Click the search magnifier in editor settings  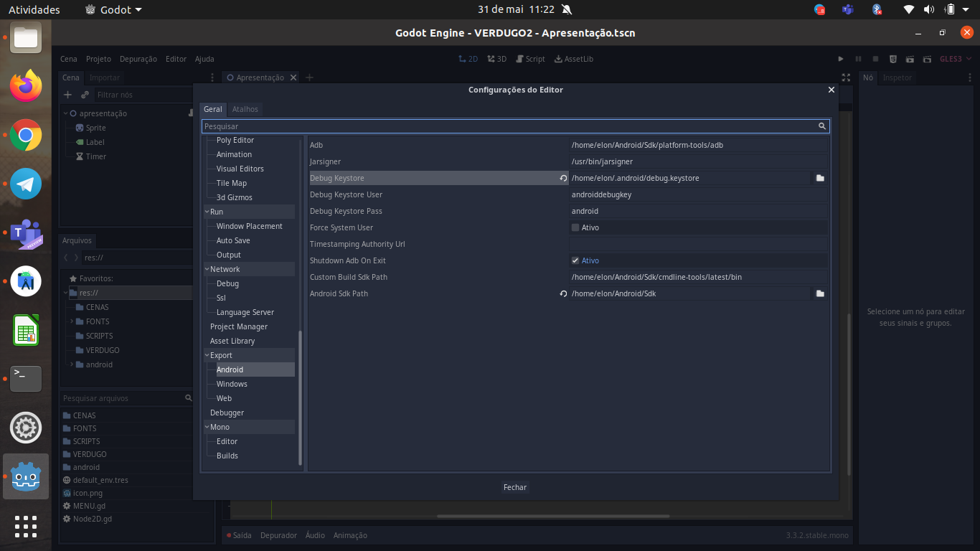[x=822, y=126]
